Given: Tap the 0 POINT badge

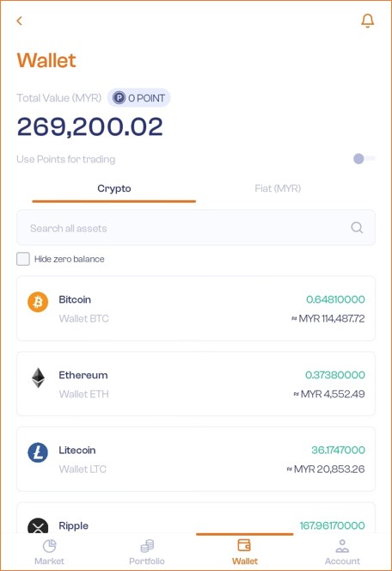Looking at the screenshot, I should (138, 98).
